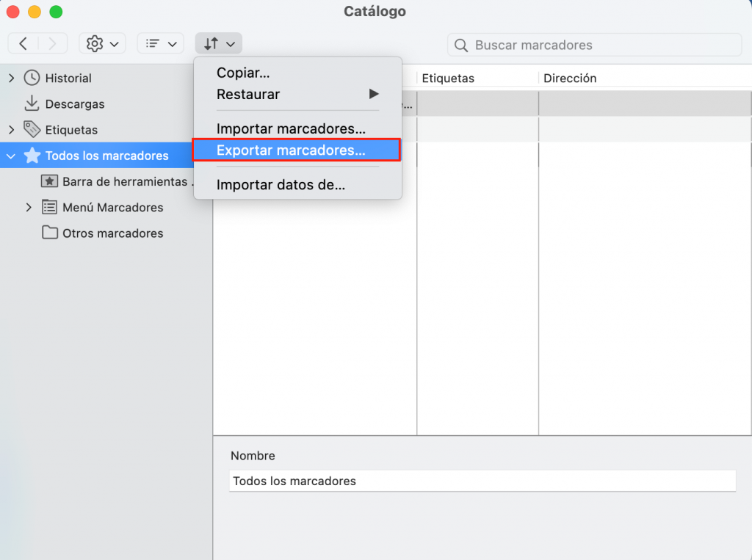Open Menú Marcadores via its list icon
This screenshot has height=560, width=752.
pyautogui.click(x=50, y=207)
